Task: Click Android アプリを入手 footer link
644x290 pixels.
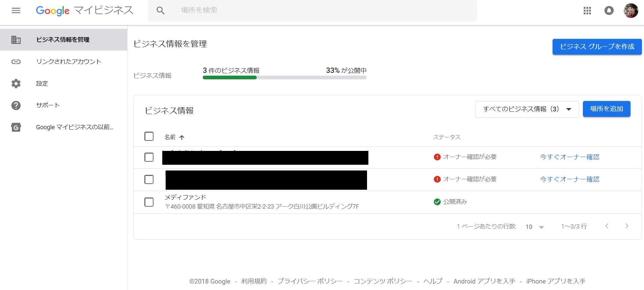Action: [x=484, y=281]
